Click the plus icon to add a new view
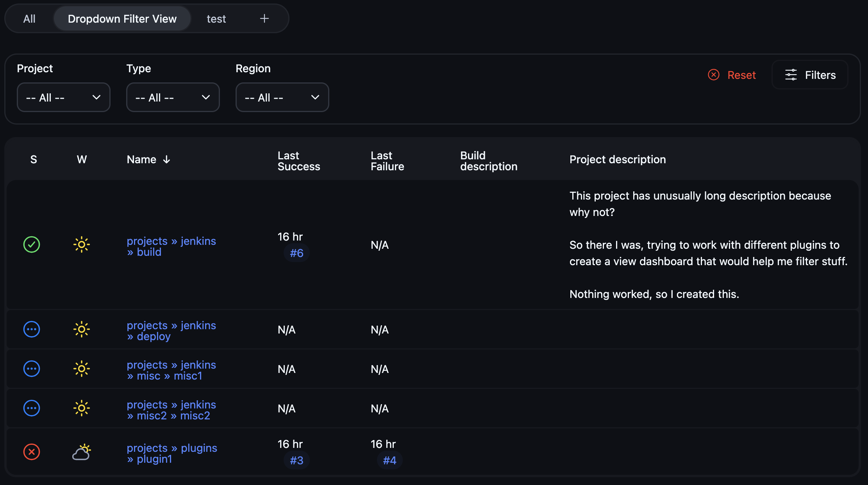This screenshot has width=868, height=485. 264,18
